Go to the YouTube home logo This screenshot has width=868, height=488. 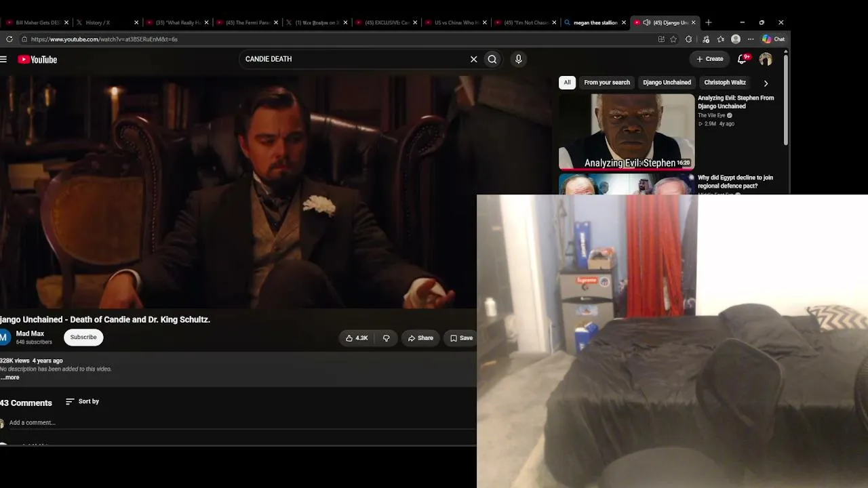coord(37,60)
